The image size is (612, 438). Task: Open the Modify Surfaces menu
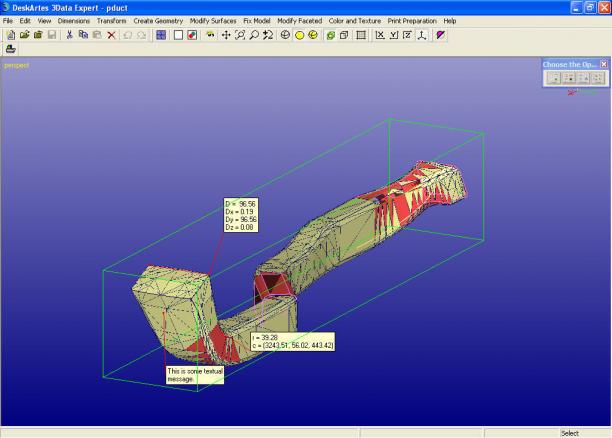click(x=213, y=21)
